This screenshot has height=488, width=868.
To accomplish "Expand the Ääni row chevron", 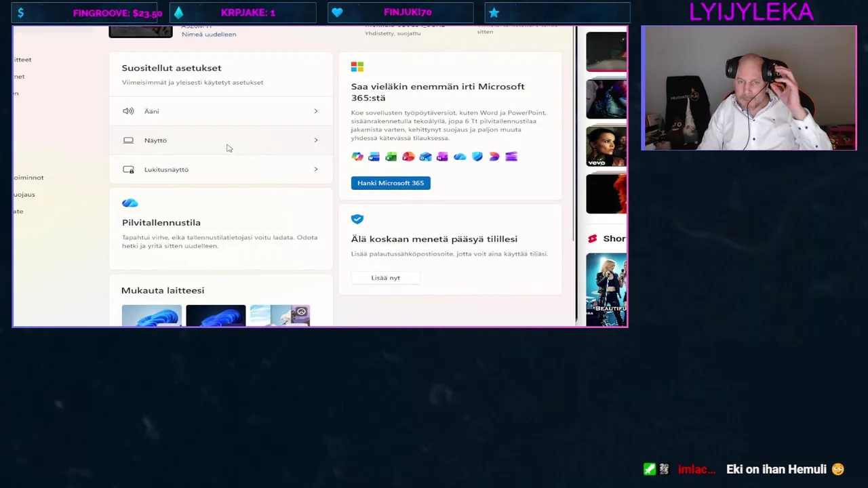I will tap(315, 111).
